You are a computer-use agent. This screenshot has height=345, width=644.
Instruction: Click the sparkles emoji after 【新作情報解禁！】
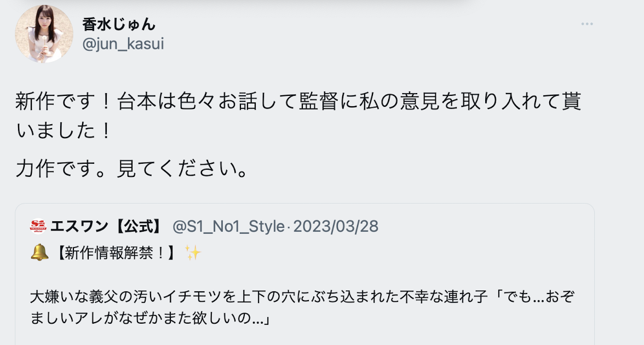click(x=192, y=253)
